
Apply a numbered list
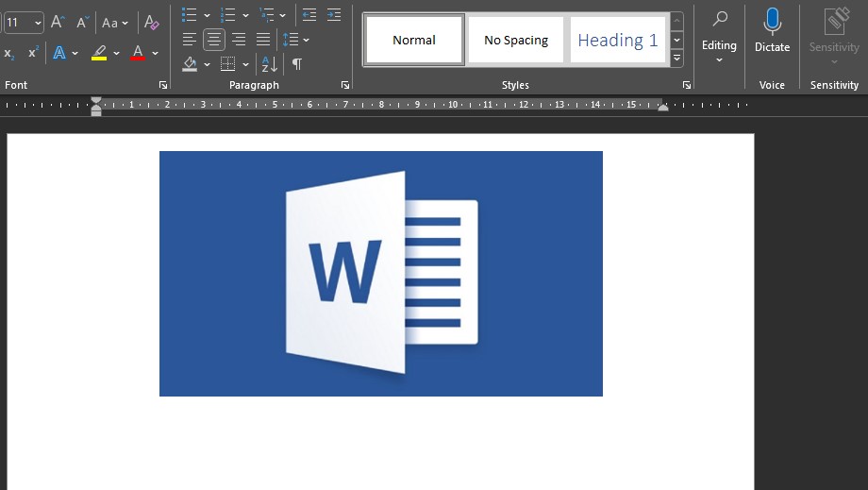[x=227, y=15]
